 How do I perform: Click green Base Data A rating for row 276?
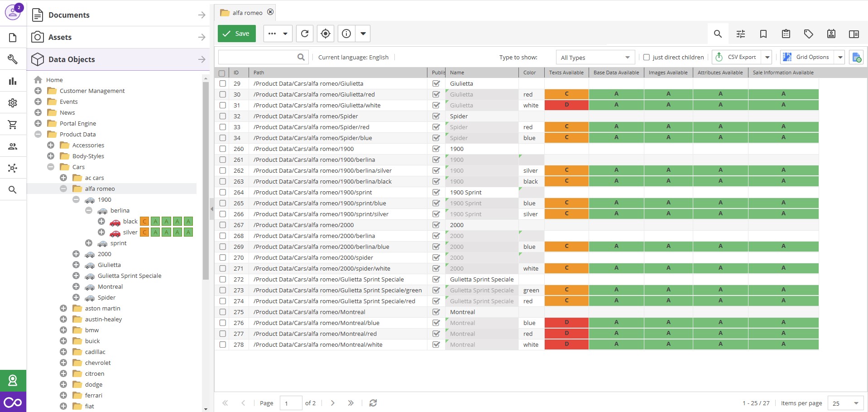616,323
